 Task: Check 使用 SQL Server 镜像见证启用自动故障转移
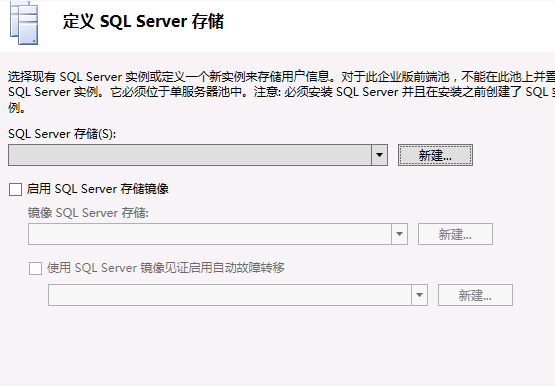coord(35,268)
